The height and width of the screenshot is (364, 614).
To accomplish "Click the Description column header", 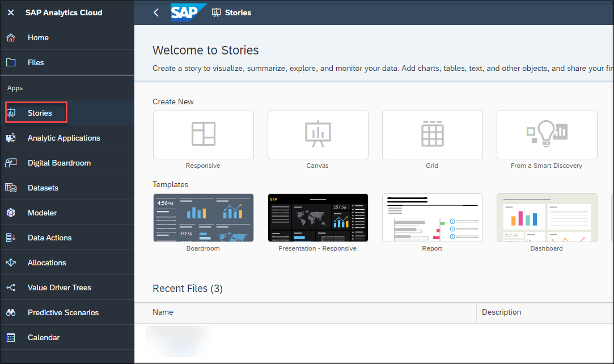I will [545, 312].
